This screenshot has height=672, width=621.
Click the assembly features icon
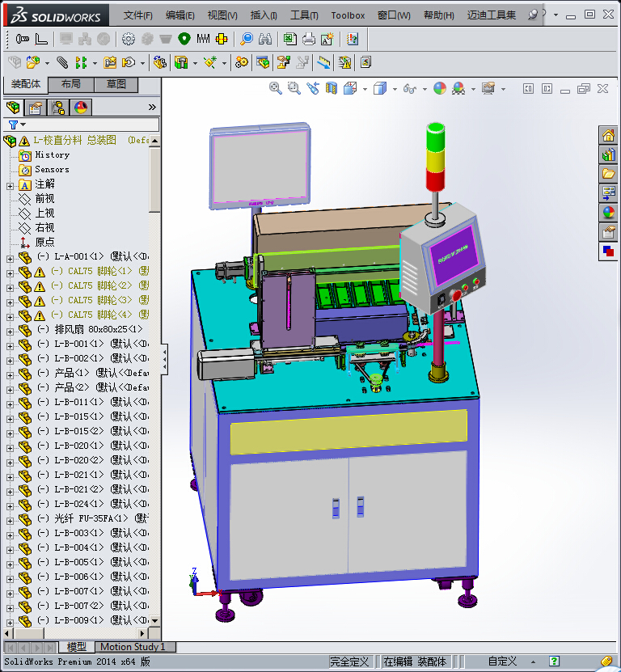click(x=181, y=62)
